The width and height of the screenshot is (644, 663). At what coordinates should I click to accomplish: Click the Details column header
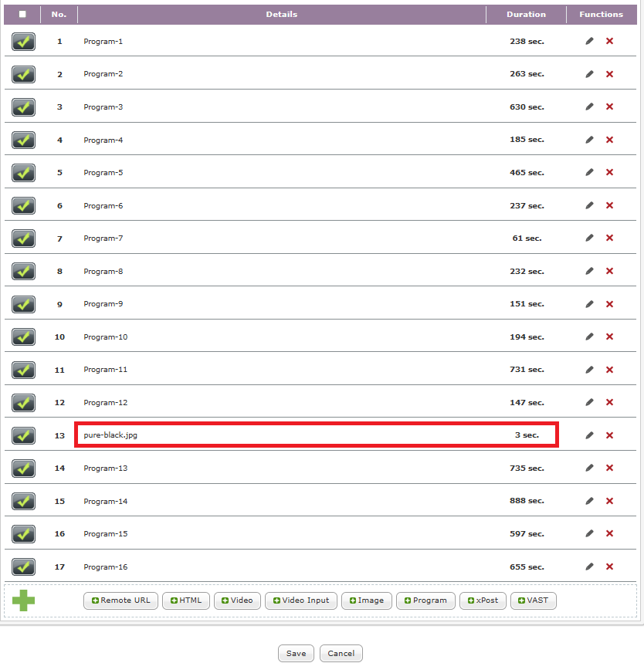(x=281, y=15)
